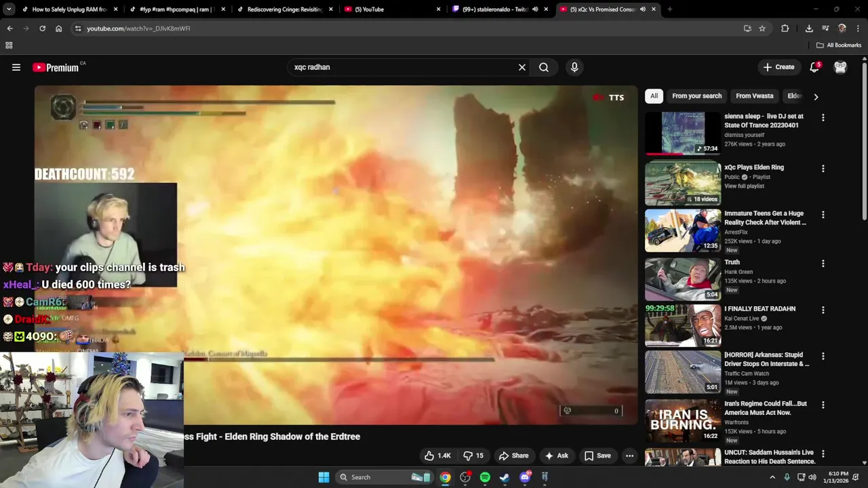Open Discord from the taskbar
The height and width of the screenshot is (488, 868).
[x=525, y=477]
